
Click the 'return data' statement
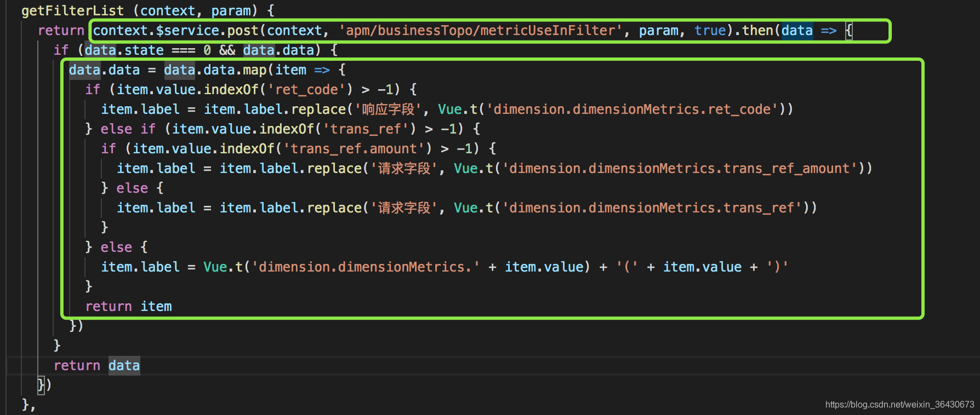click(x=96, y=366)
